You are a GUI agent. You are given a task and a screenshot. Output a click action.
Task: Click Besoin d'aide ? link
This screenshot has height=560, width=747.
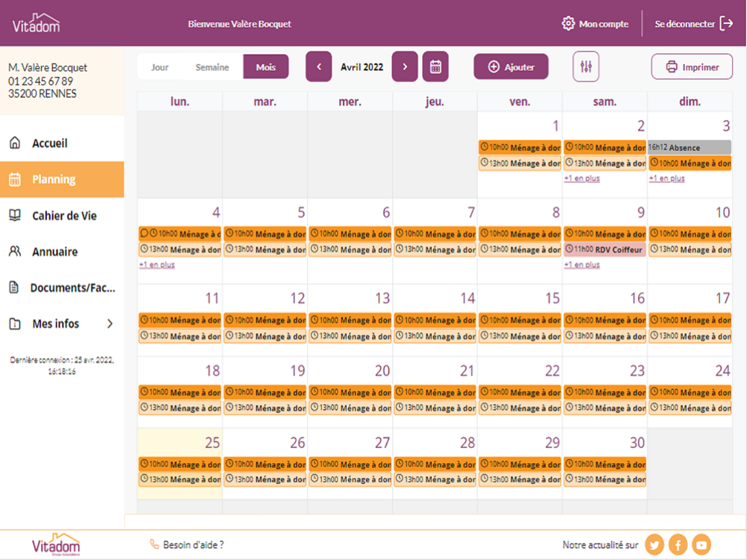[x=193, y=544]
